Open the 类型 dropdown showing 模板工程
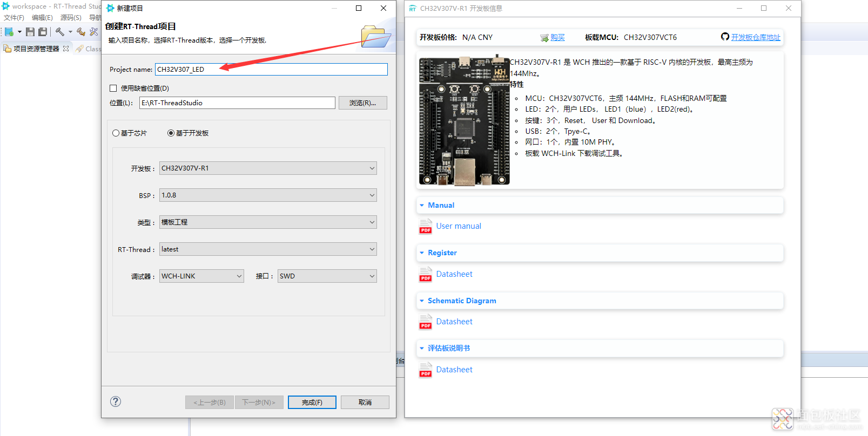Image resolution: width=868 pixels, height=436 pixels. [x=268, y=222]
